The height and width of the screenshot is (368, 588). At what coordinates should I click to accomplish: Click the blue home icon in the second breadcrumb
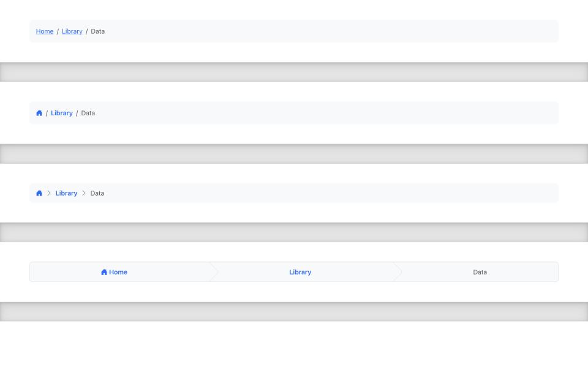coord(39,113)
